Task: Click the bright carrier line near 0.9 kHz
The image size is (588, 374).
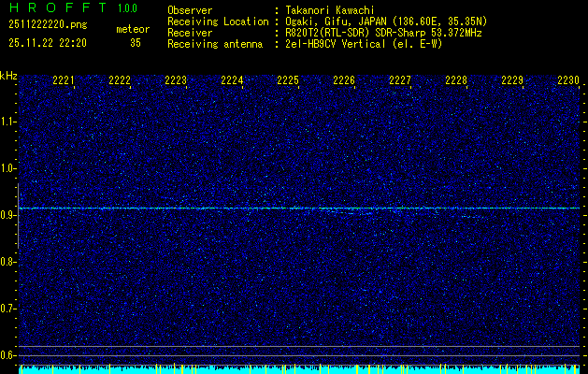Action: [x=299, y=208]
